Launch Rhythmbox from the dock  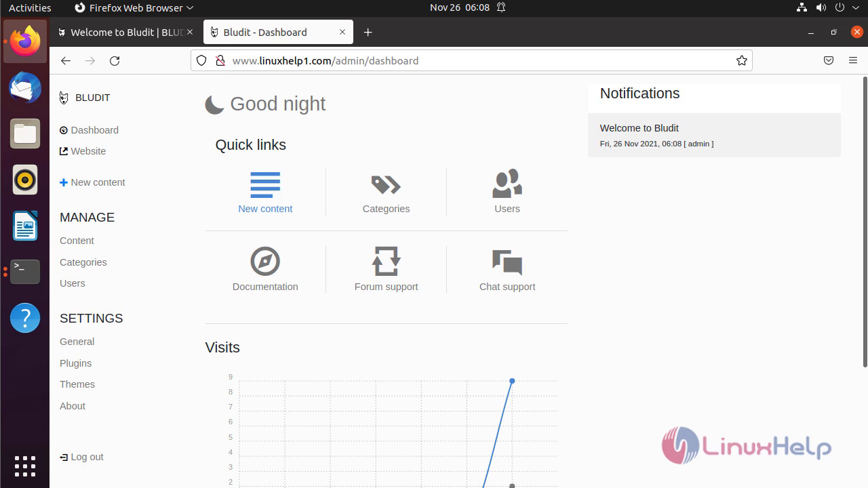click(25, 180)
